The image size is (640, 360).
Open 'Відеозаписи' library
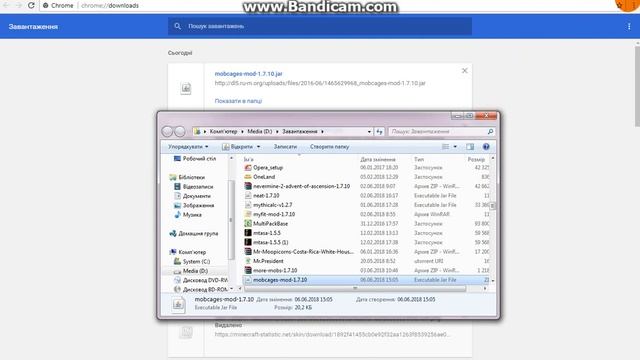[x=193, y=187]
